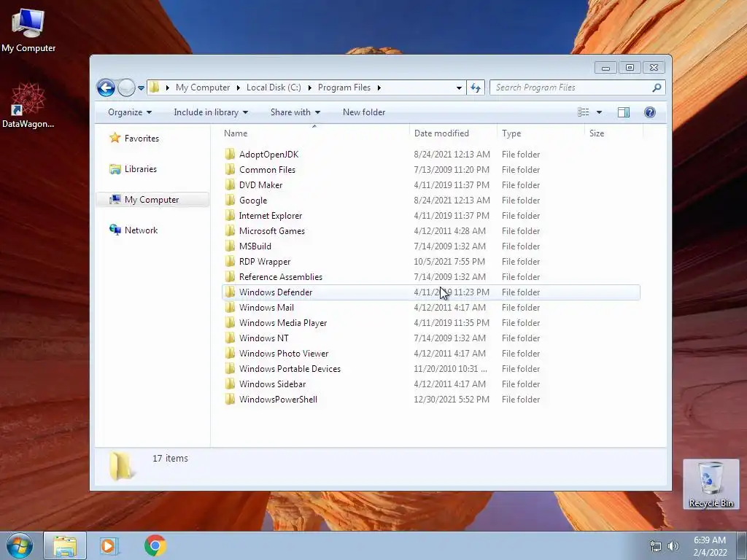Click the New folder button
This screenshot has width=747, height=560.
tap(364, 112)
